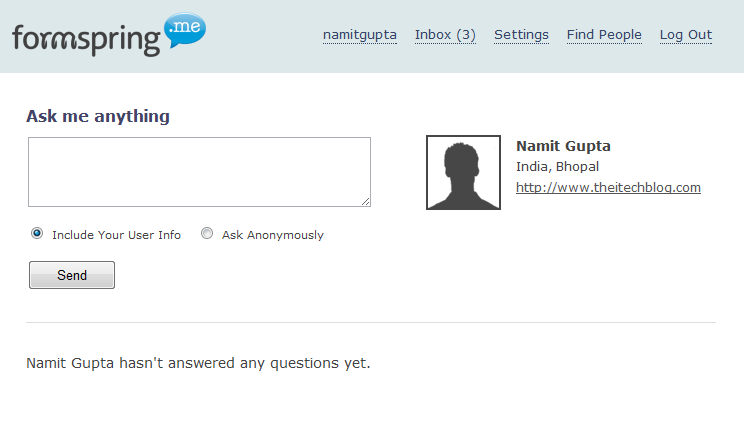This screenshot has width=744, height=429.
Task: Visit the theitechblog.com website link
Action: [608, 187]
